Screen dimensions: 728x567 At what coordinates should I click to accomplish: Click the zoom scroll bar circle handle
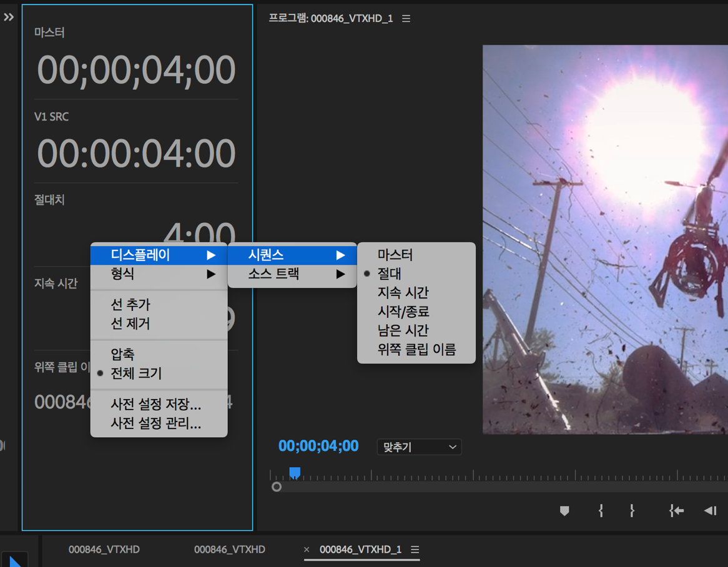point(277,486)
